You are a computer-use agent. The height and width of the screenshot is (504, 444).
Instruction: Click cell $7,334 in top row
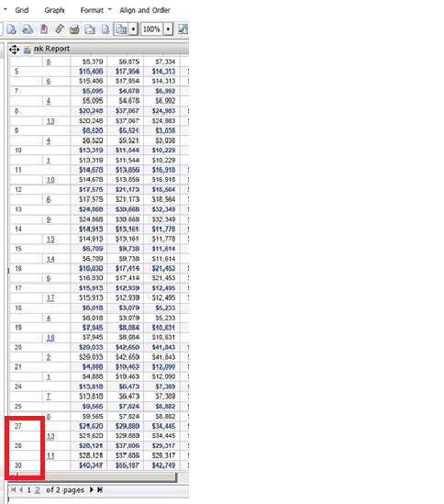pos(165,62)
